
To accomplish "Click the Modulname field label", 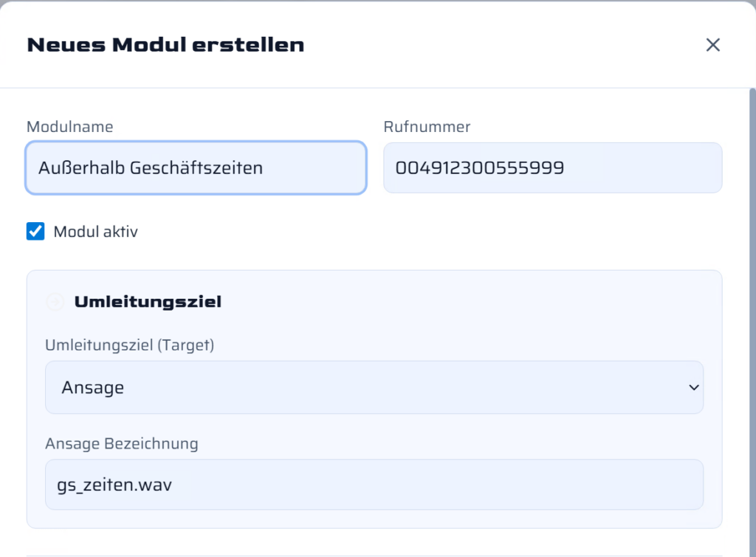I will click(x=70, y=127).
